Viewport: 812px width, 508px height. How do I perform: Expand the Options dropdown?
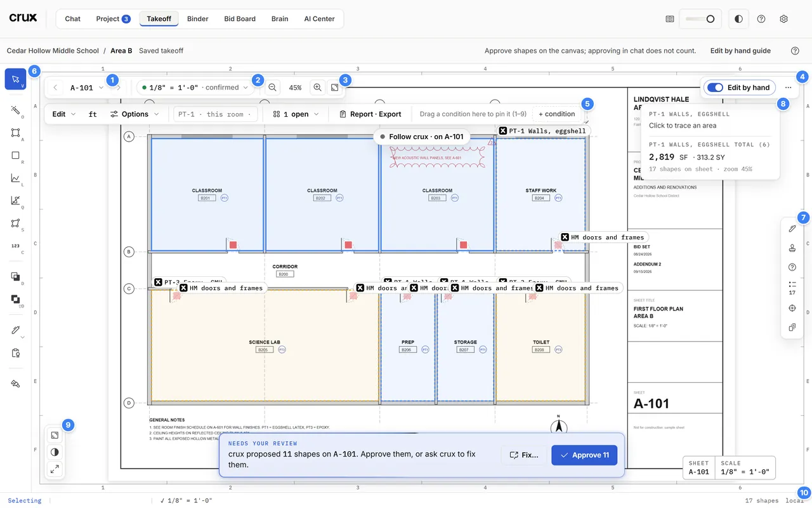pos(134,114)
